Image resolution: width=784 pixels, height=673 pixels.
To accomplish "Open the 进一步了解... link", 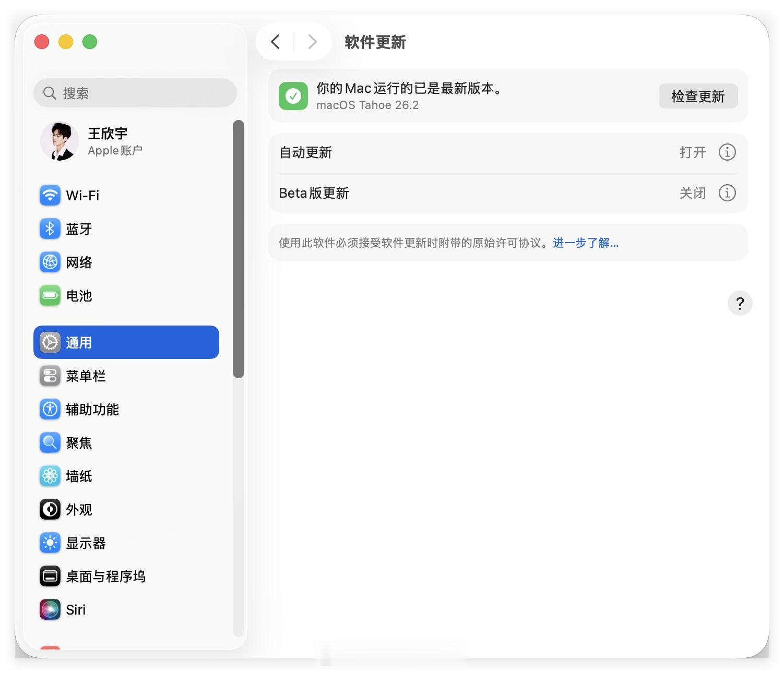I will 586,243.
